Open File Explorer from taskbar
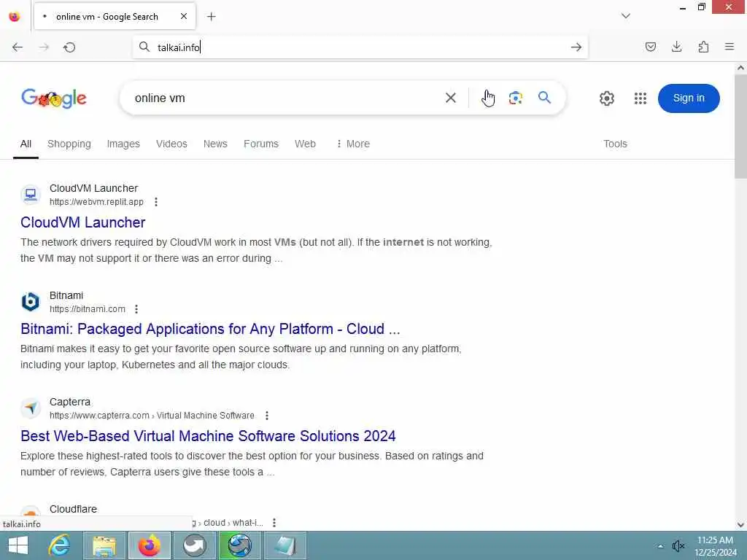The width and height of the screenshot is (747, 560). tap(104, 545)
